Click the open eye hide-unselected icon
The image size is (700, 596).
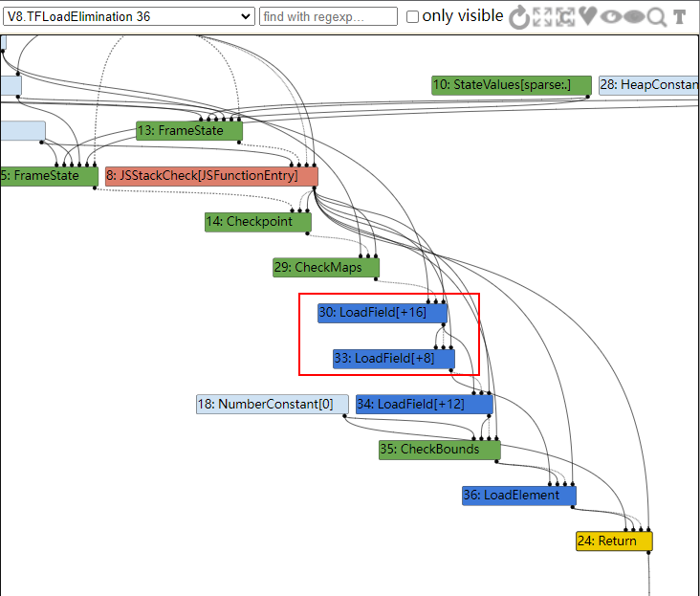click(610, 16)
